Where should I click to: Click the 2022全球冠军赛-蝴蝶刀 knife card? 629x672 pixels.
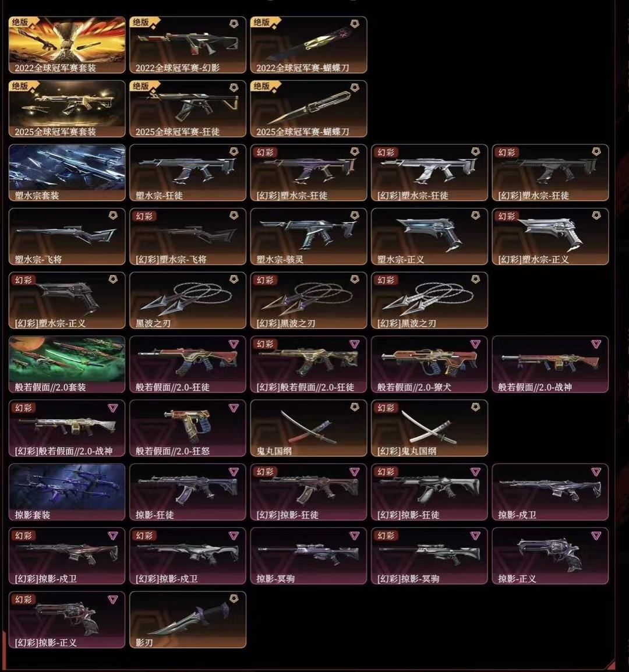(309, 45)
